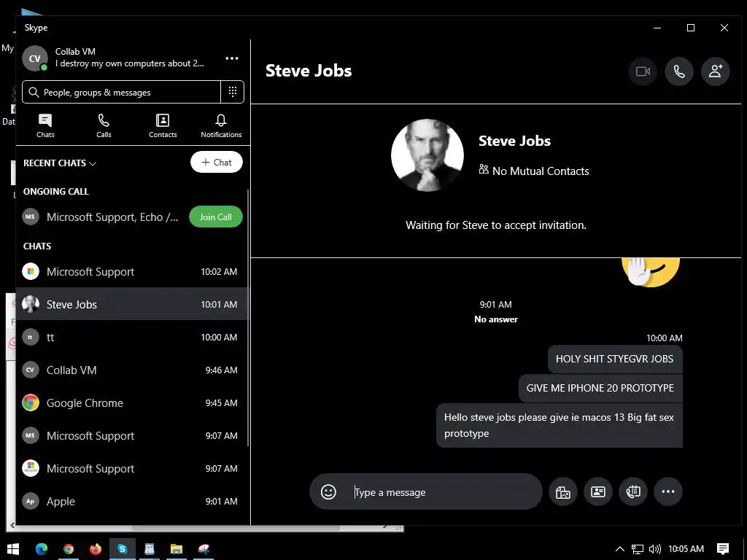The height and width of the screenshot is (560, 747).
Task: Open File Explorer from taskbar
Action: coord(177,549)
